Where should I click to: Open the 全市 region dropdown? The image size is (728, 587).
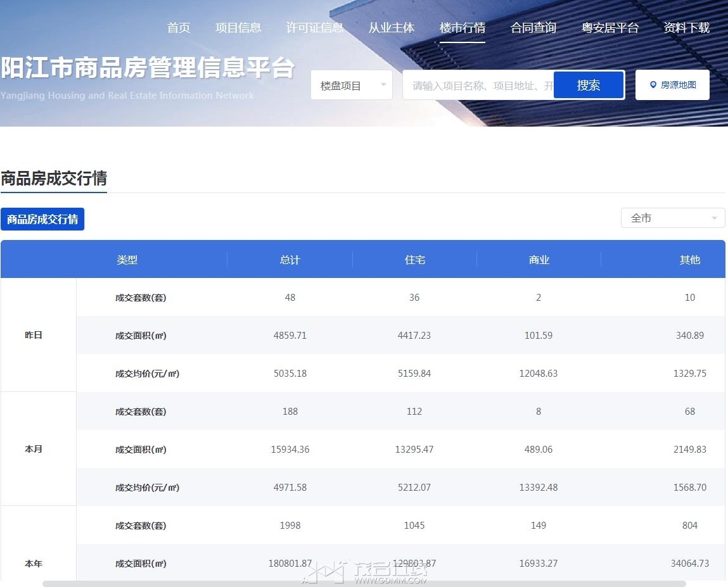[673, 218]
